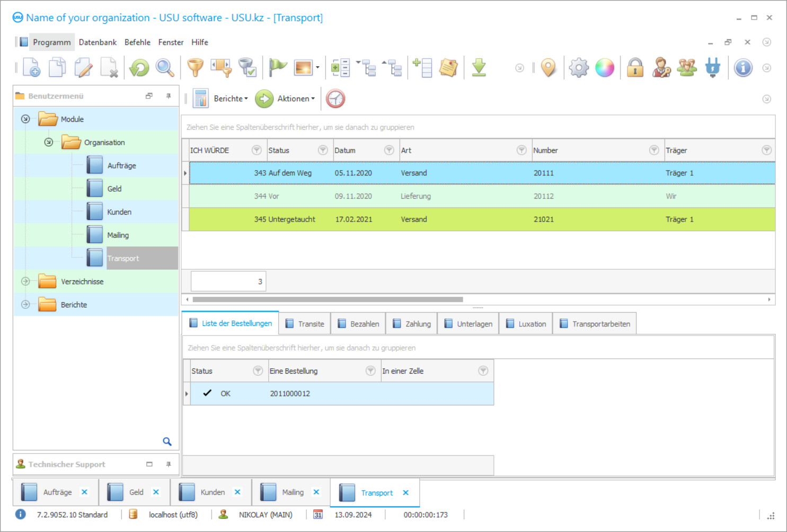Switch to the Transportarbeiten tab
787x532 pixels.
[x=595, y=324]
